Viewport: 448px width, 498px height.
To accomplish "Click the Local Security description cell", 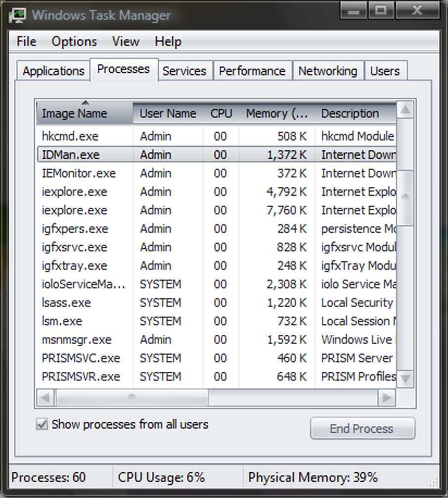I will (357, 302).
